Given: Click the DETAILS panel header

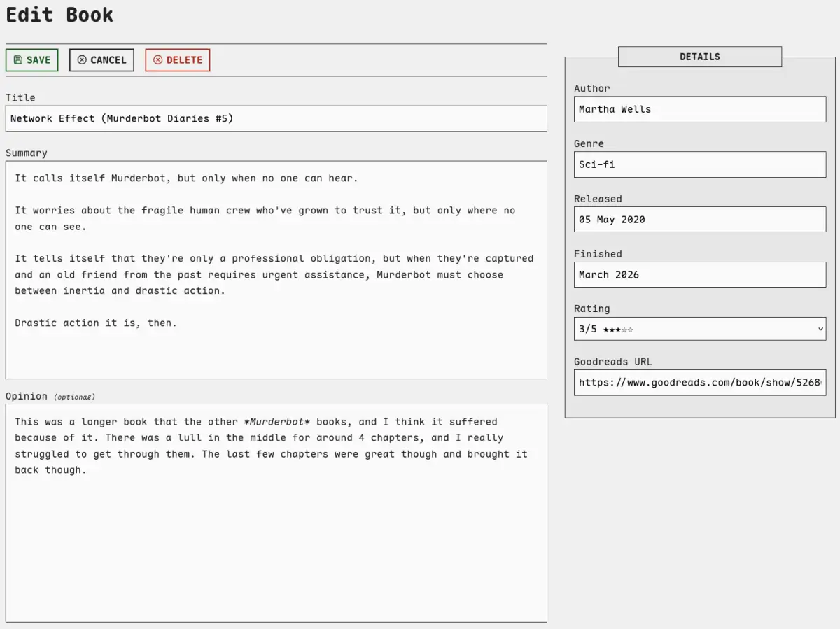Looking at the screenshot, I should pos(699,57).
